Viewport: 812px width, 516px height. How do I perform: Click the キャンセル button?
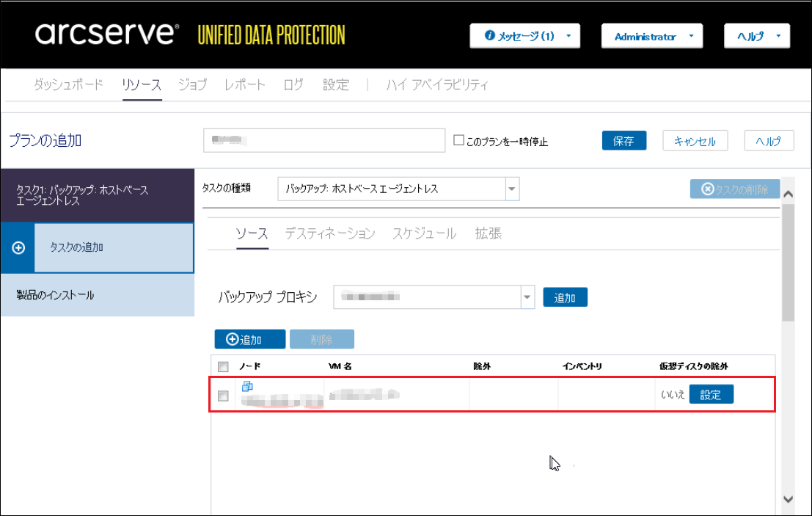coord(695,141)
